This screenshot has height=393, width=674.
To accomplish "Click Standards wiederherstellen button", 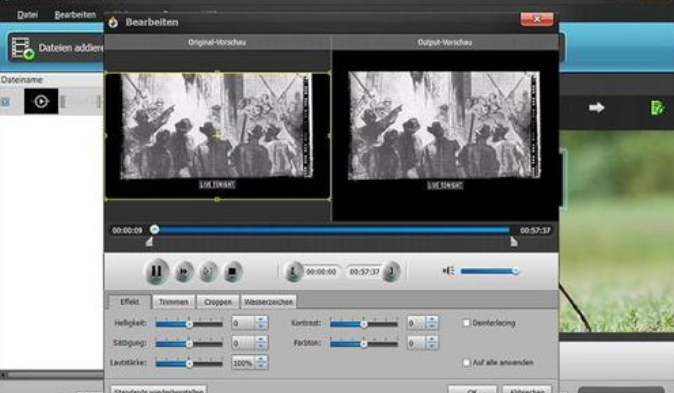I will [x=159, y=390].
